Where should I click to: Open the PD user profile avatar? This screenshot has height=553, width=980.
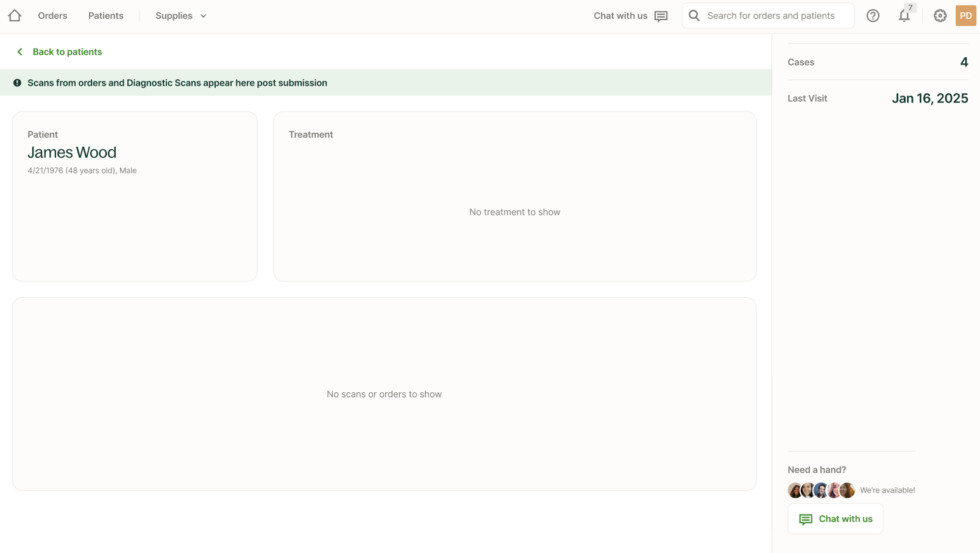click(x=965, y=16)
